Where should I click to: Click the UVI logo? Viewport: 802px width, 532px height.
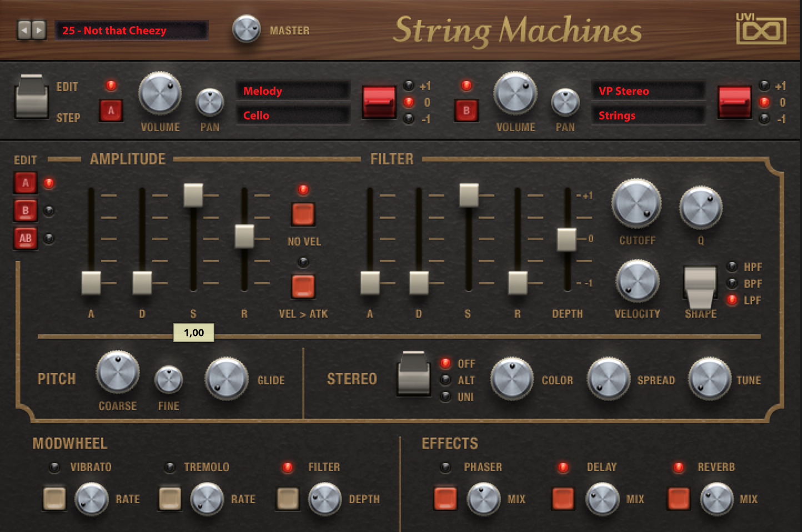[761, 29]
